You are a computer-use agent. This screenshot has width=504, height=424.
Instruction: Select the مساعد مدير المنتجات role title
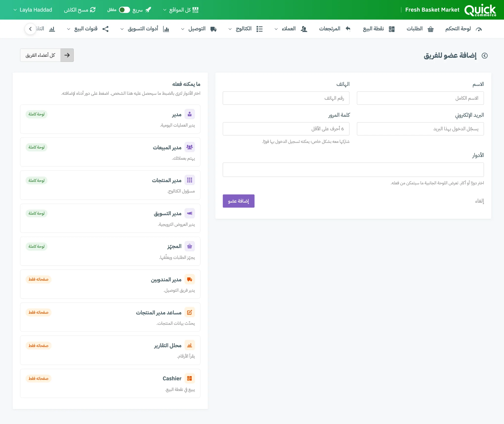click(159, 313)
